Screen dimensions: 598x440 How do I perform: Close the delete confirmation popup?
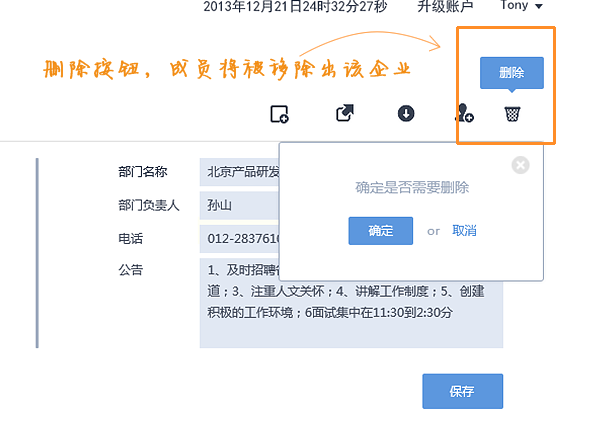(x=520, y=165)
